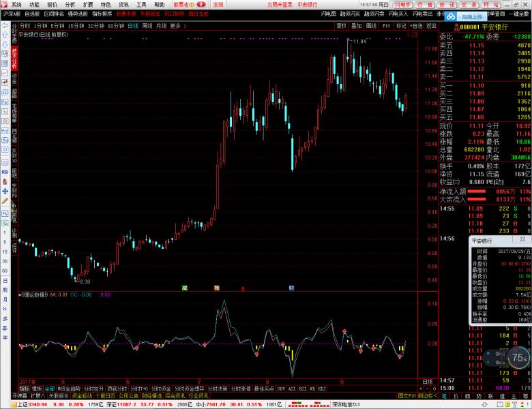532x409 pixels.
Task: Open the 日线 period selector at bottom right
Action: (427, 382)
